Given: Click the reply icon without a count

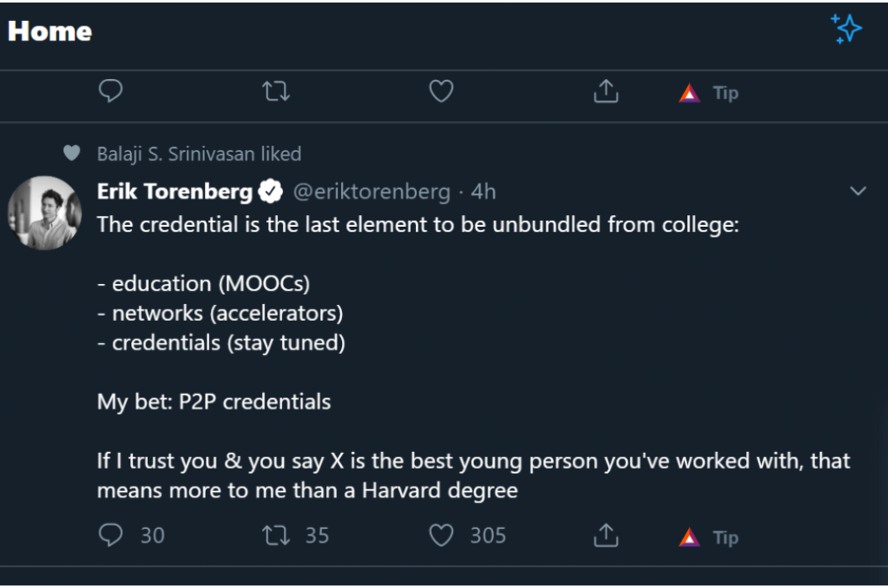Looking at the screenshot, I should click(111, 92).
